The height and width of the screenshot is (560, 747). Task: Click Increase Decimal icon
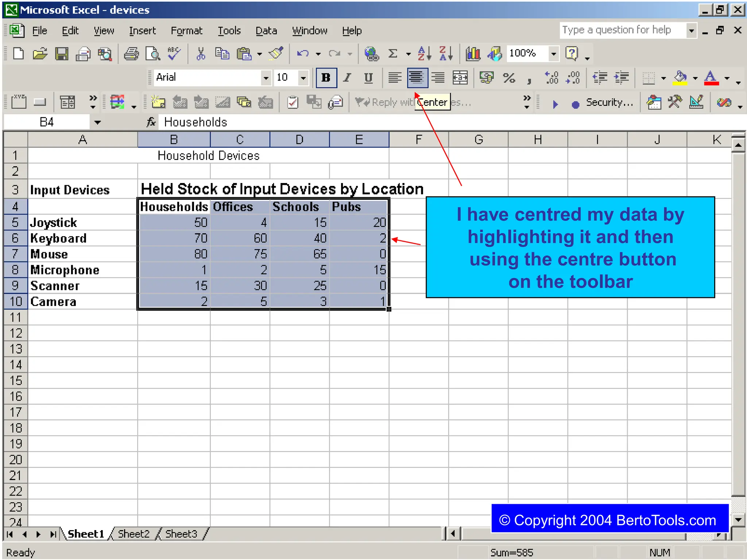[551, 78]
